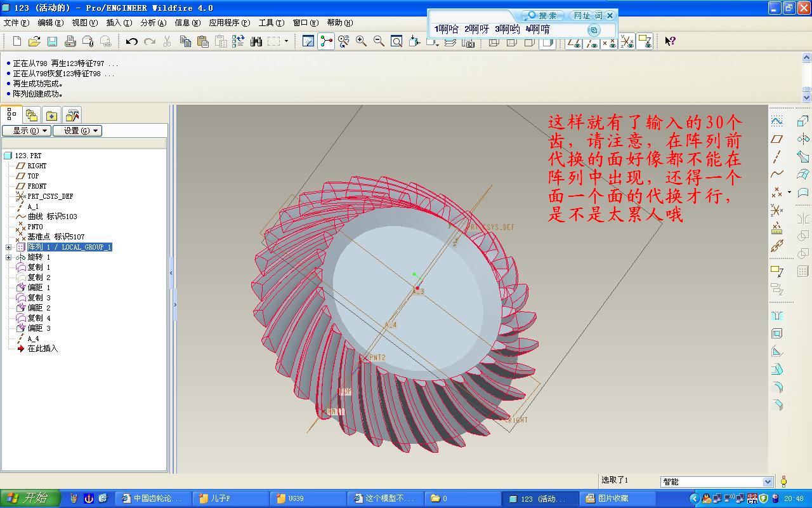Open the 工具(T) menu
This screenshot has width=812, height=508.
(x=272, y=23)
